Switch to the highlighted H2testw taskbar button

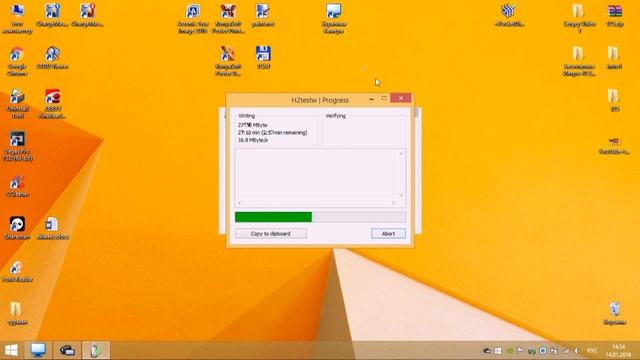pos(96,350)
